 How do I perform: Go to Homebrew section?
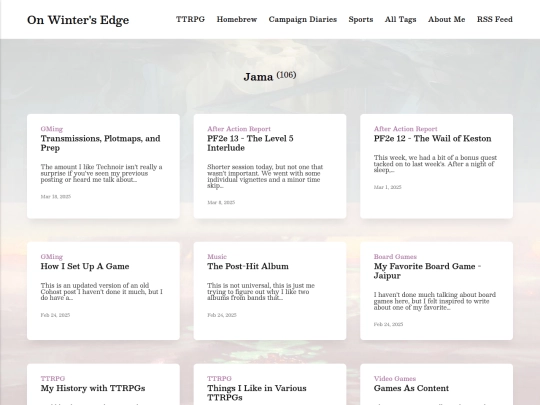tap(237, 19)
